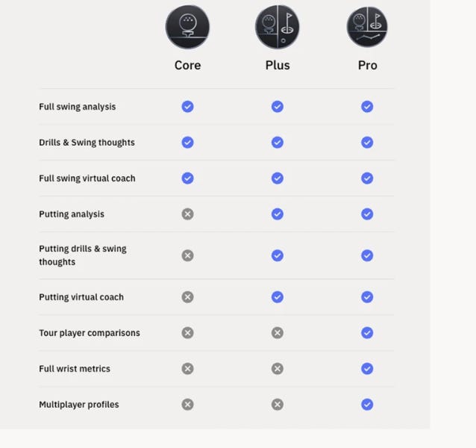Click Plus checkmark for Putting virtual coach
476x448 pixels.
(278, 297)
